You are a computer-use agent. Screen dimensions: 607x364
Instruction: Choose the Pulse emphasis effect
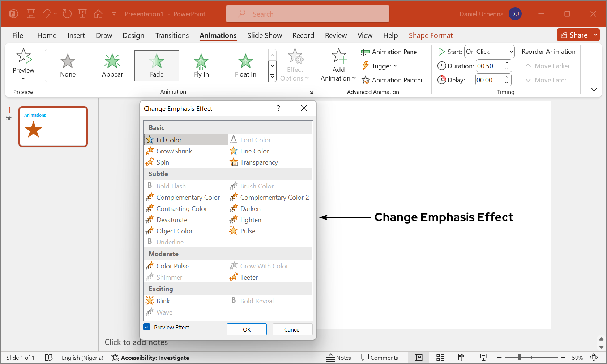click(x=248, y=231)
